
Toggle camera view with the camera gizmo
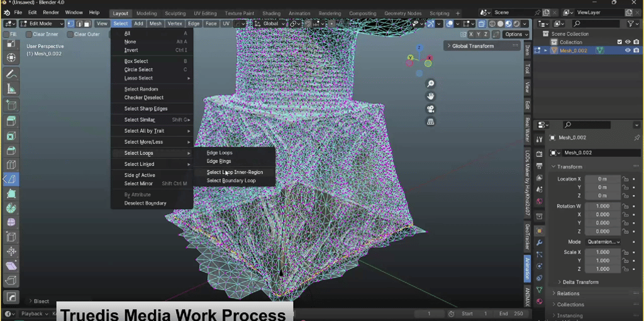(x=431, y=109)
